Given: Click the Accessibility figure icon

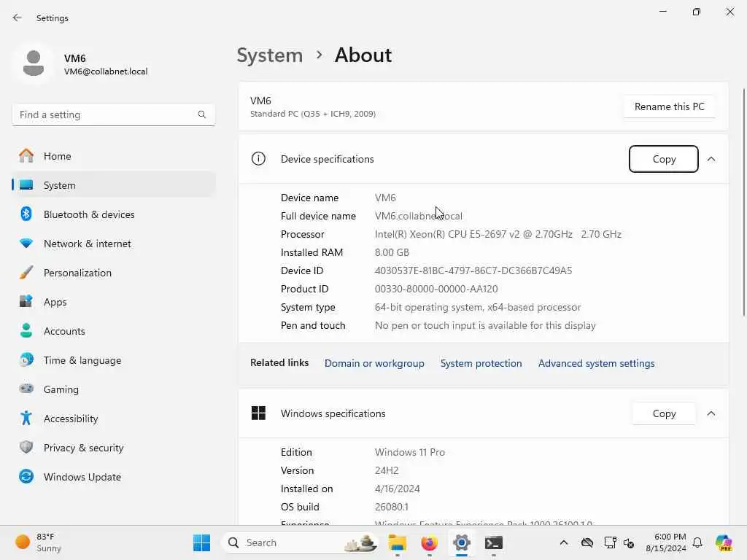Looking at the screenshot, I should click(26, 418).
